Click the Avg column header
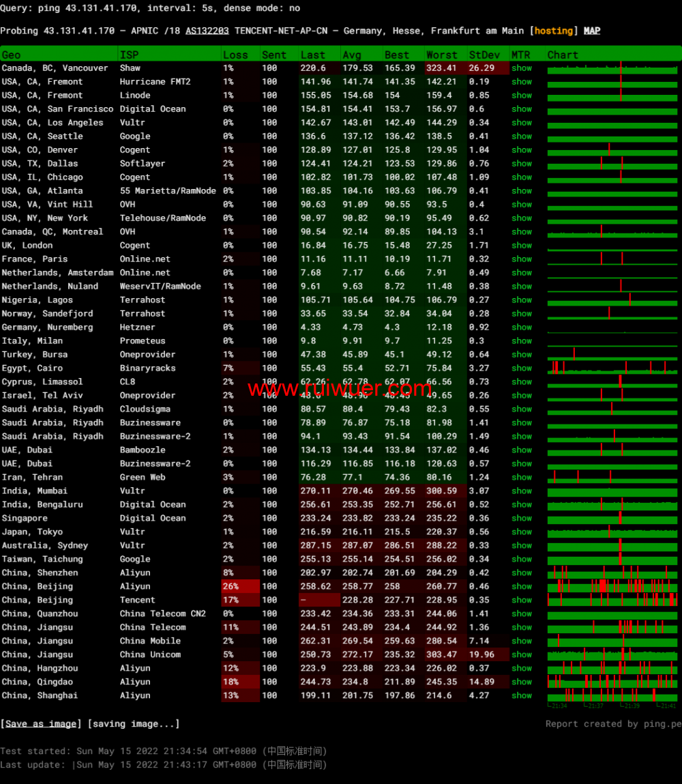682x784 pixels. pyautogui.click(x=352, y=55)
